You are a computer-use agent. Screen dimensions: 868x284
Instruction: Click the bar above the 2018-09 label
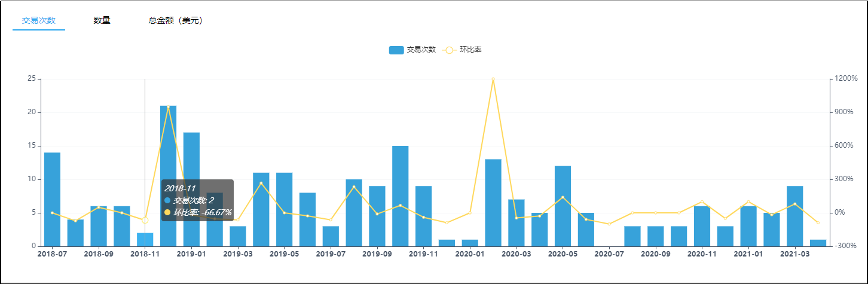[x=99, y=226]
